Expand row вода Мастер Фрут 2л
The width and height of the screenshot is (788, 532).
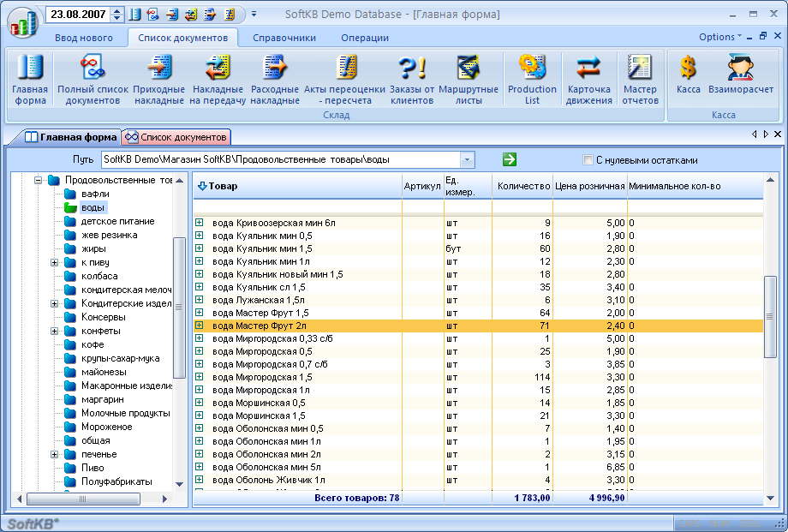[199, 326]
